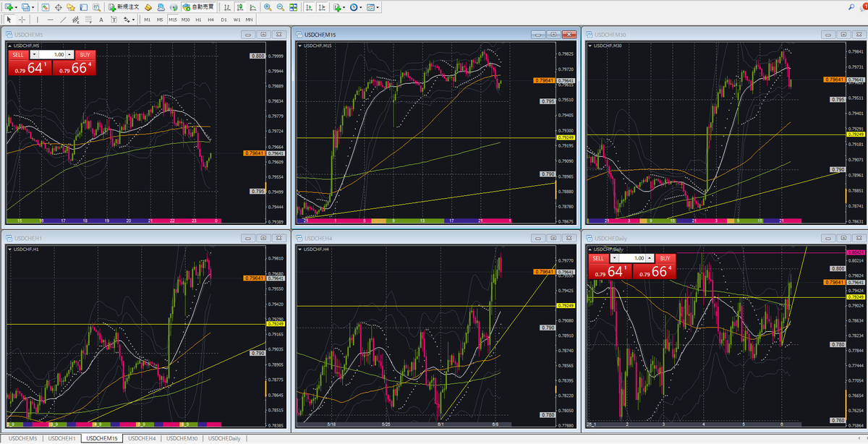Click BUY in the USDCHF,Daily chart

665,258
